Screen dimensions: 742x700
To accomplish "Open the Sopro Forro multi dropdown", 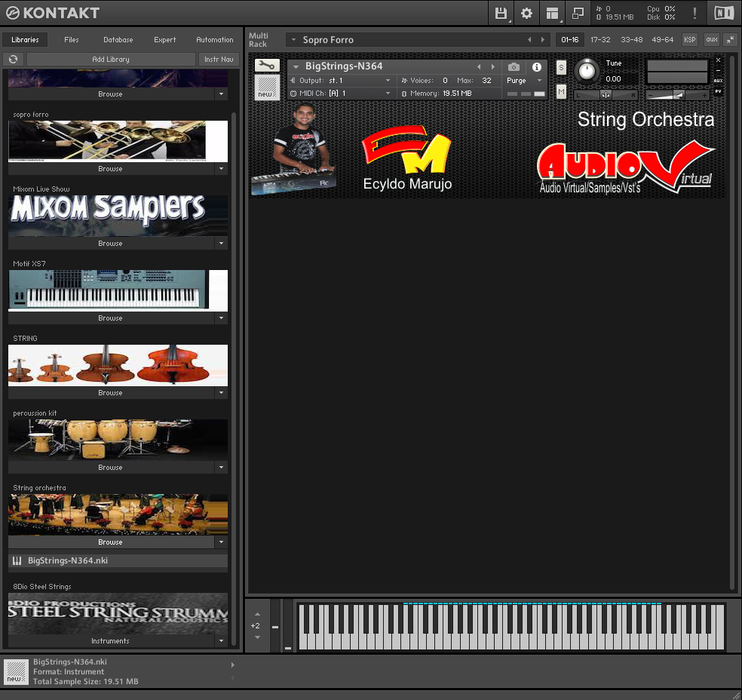I will coord(293,40).
